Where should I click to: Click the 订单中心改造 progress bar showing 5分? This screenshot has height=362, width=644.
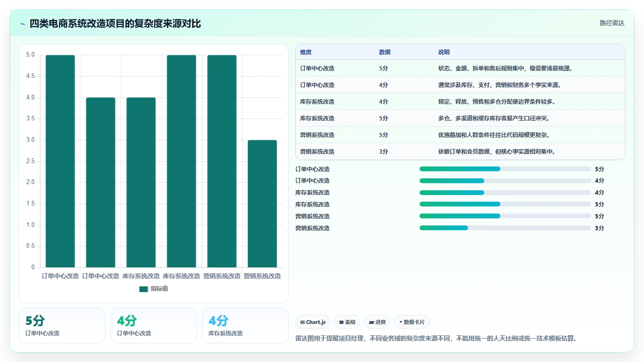[505, 169]
